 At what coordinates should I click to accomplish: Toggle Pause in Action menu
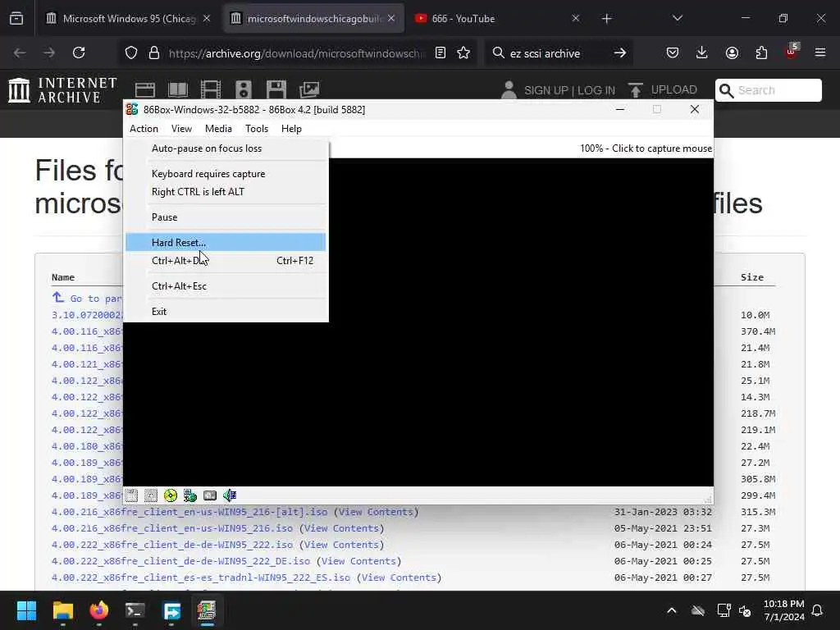pyautogui.click(x=226, y=217)
